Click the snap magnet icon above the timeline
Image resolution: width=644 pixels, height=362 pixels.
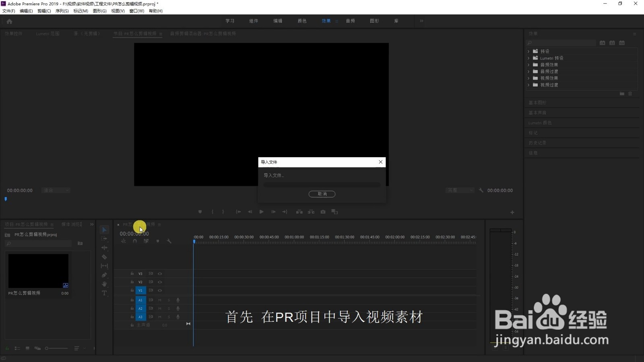click(135, 241)
